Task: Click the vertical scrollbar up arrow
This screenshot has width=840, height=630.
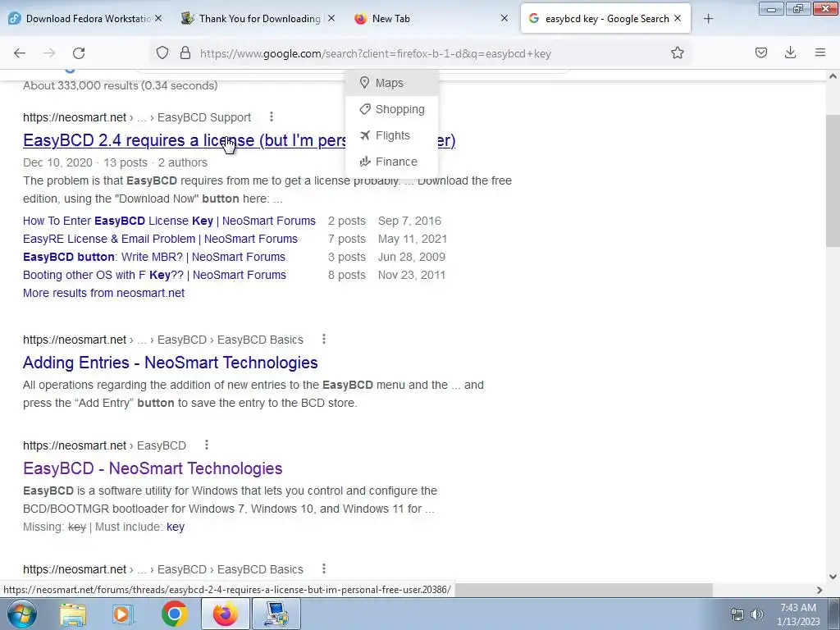Action: [833, 76]
